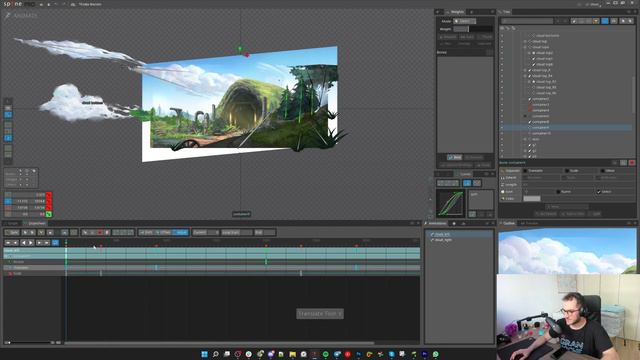Toggle visibility dot for container9 row
This screenshot has width=640, height=360.
(x=502, y=127)
